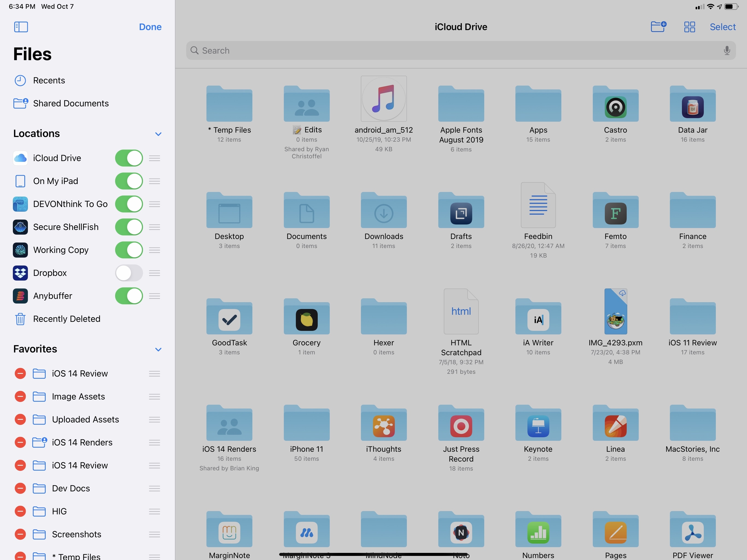Open the Desktop folder
747x560 pixels.
229,210
